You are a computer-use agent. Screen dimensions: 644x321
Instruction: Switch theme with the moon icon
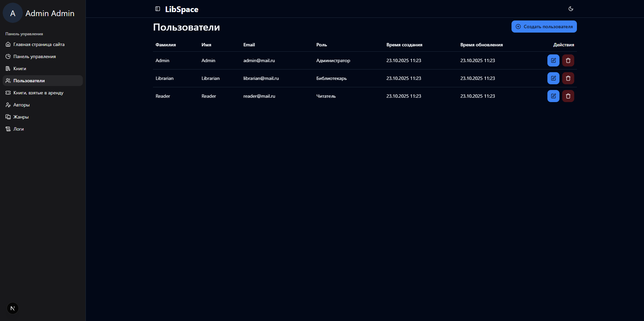(571, 9)
